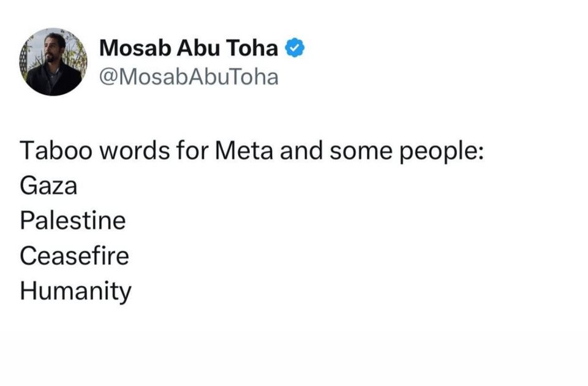Click the white checkmark inside the badge

(x=296, y=48)
